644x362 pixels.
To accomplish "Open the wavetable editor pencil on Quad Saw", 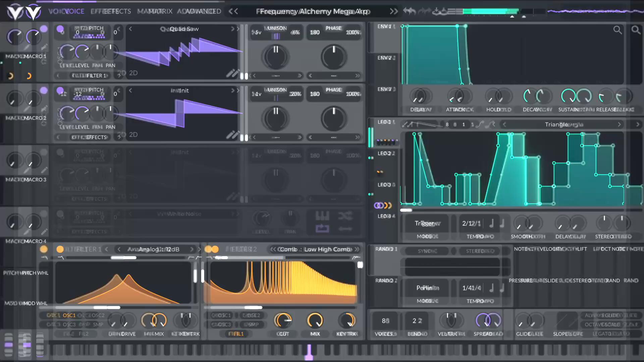I will pos(234,73).
